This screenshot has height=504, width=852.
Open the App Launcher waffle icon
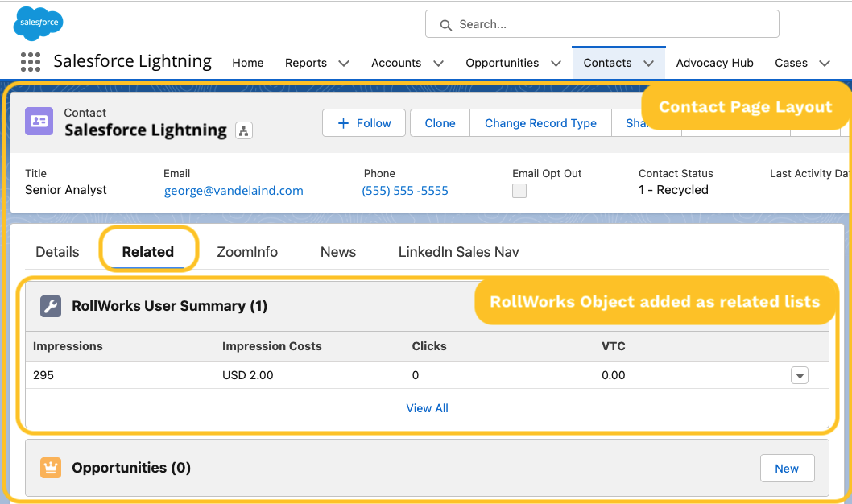pyautogui.click(x=30, y=62)
